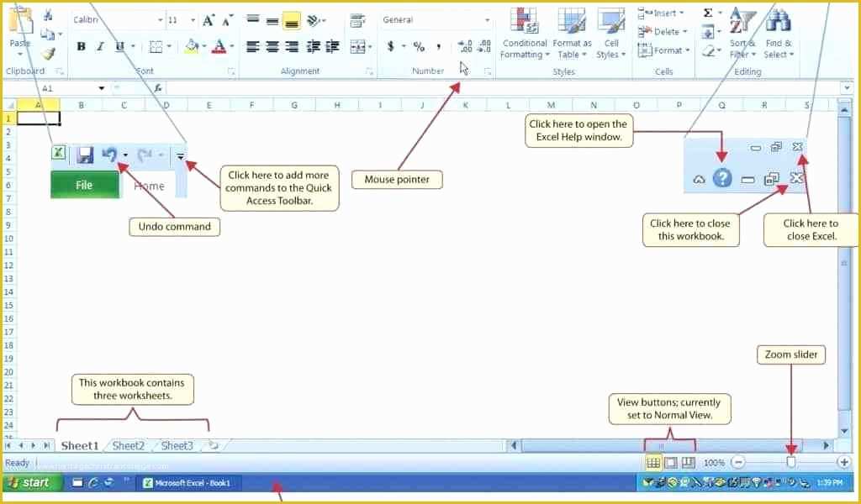Switch to Sheet3 tab
The height and width of the screenshot is (504, 861).
coord(177,446)
